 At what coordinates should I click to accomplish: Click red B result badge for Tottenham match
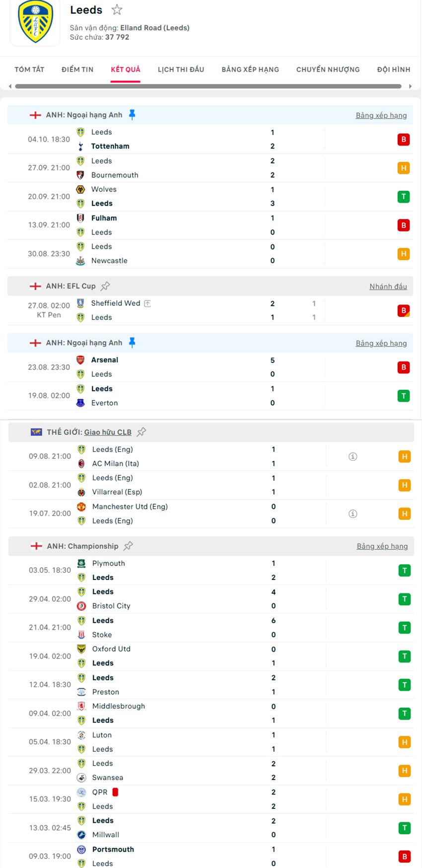tap(403, 140)
